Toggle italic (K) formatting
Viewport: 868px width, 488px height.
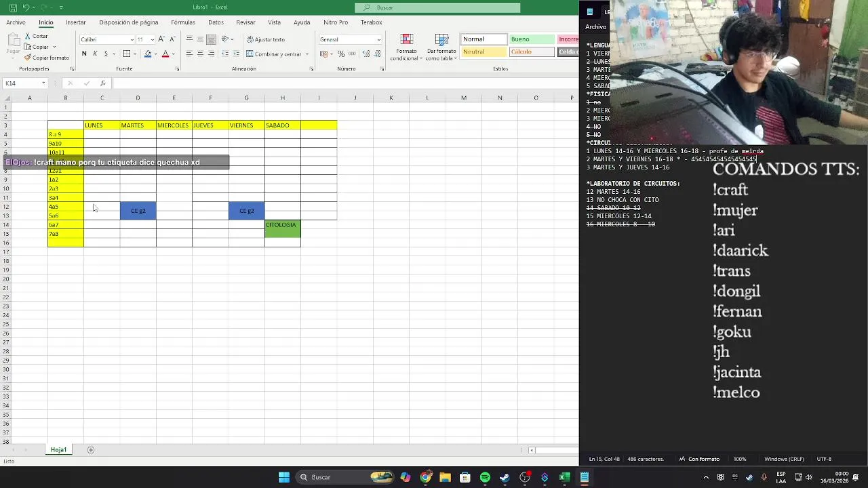point(95,54)
